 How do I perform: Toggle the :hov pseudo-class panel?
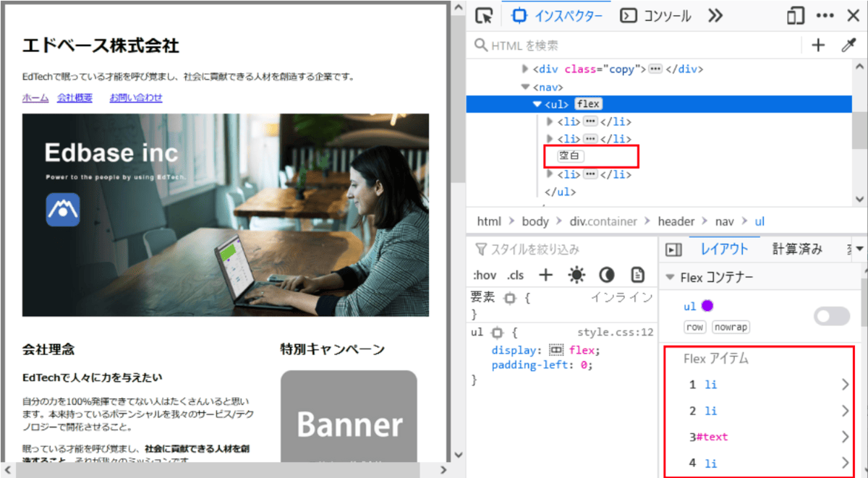pos(485,276)
